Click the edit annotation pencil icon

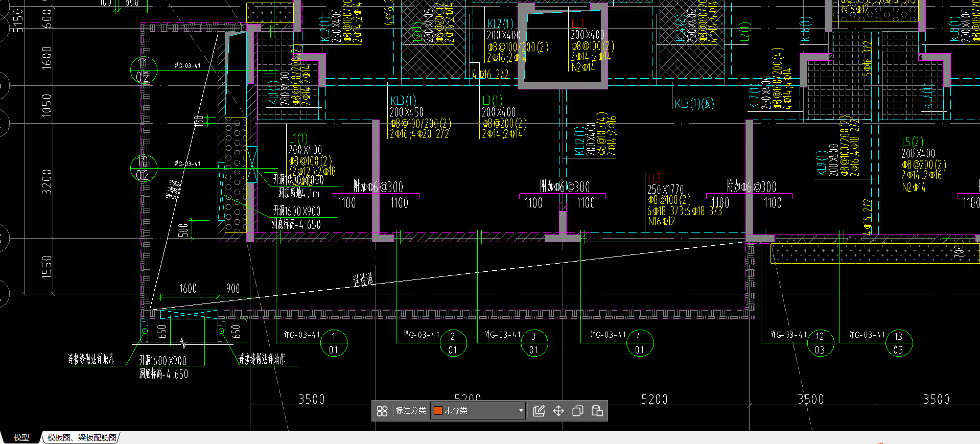539,411
